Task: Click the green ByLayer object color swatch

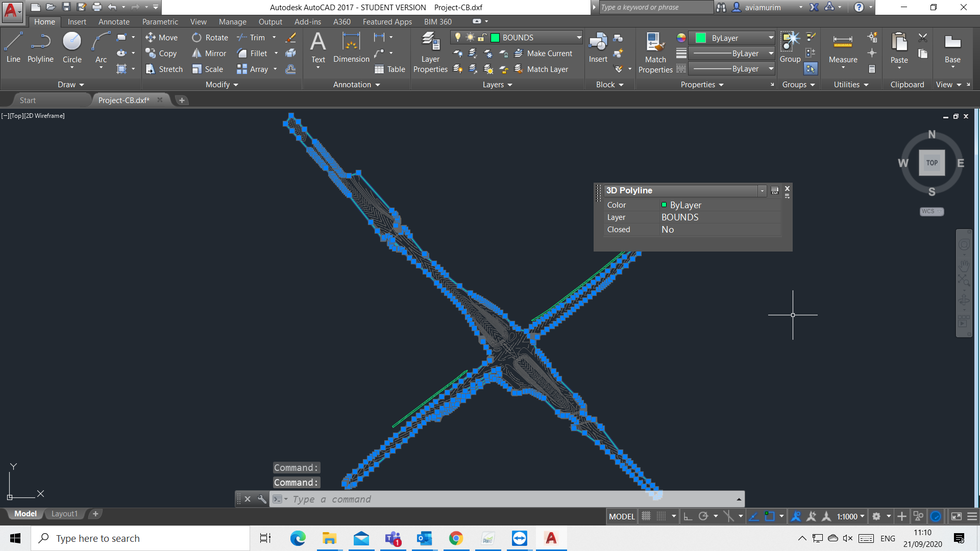Action: tap(700, 38)
